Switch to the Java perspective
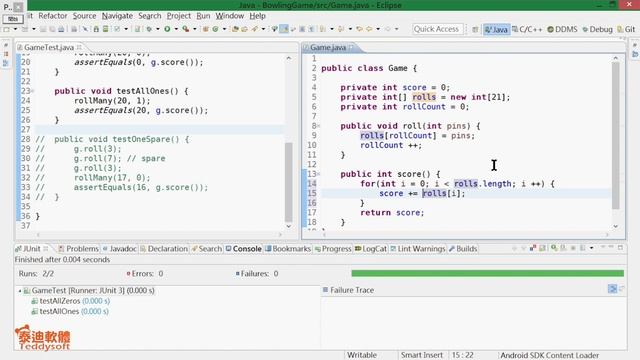Viewport: 640px width, 360px height. (x=496, y=29)
